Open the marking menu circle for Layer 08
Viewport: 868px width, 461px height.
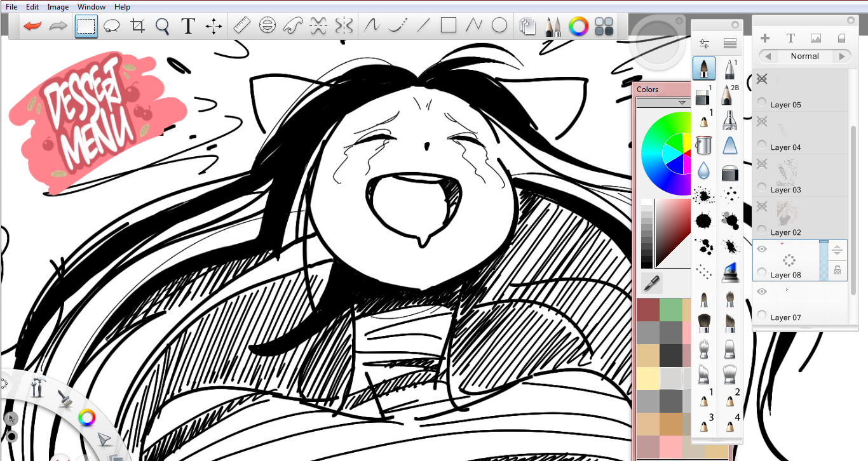[763, 272]
